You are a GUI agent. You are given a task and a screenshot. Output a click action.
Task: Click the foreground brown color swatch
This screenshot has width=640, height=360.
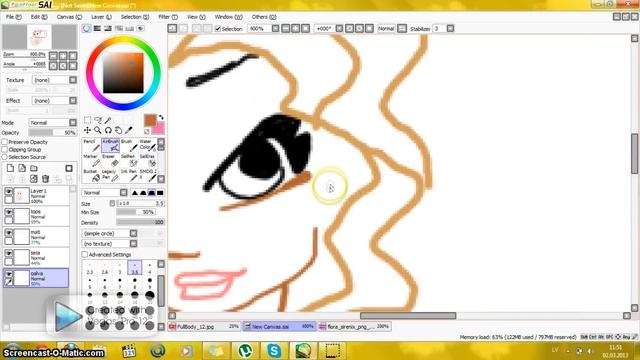click(150, 120)
